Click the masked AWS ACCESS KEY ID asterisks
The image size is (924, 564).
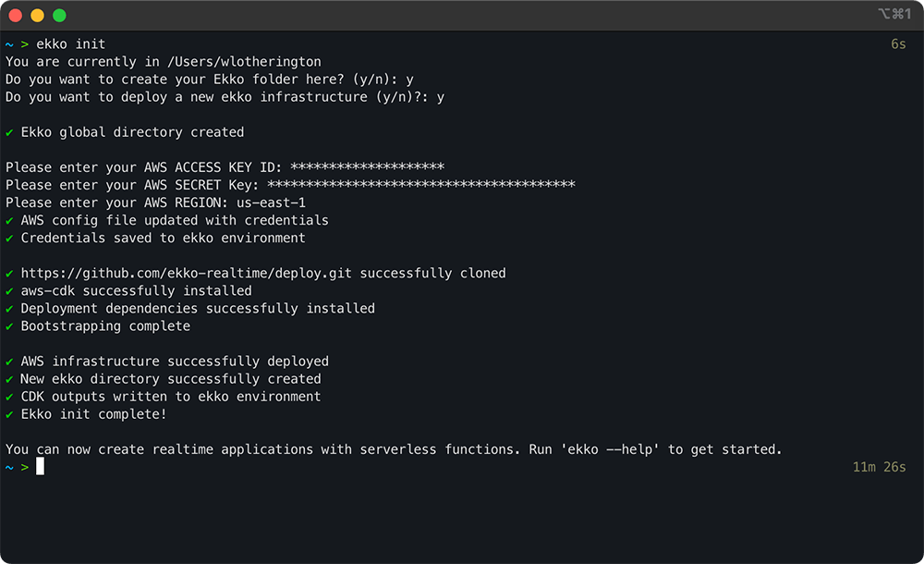(367, 167)
